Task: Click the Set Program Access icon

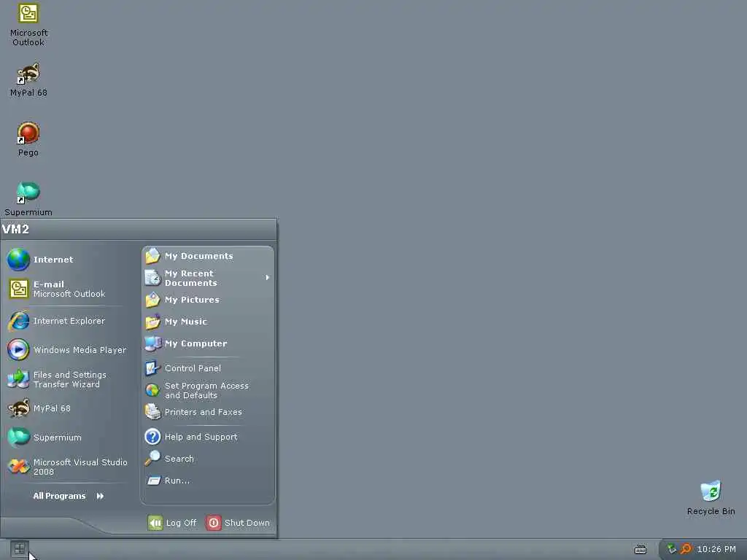Action: [x=152, y=391]
